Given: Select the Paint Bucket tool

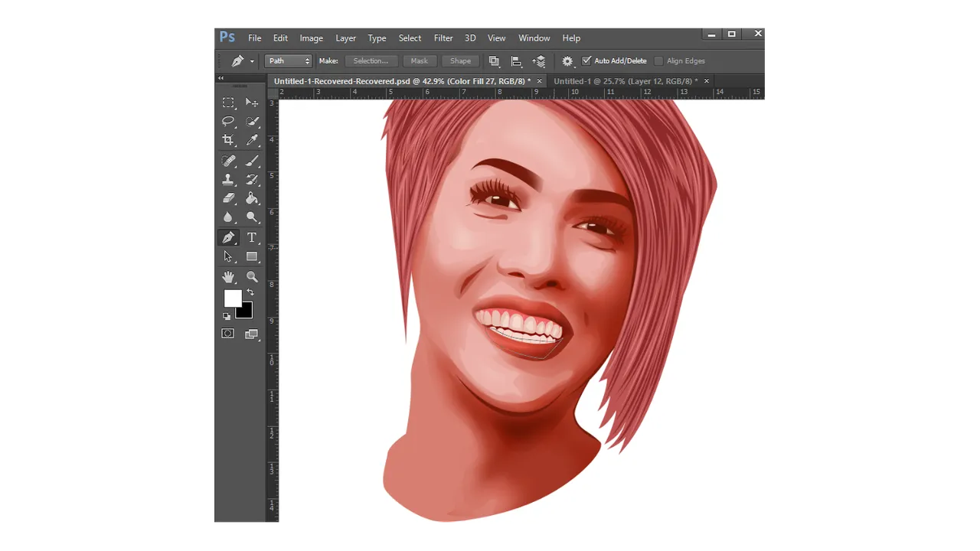Looking at the screenshot, I should [x=252, y=198].
